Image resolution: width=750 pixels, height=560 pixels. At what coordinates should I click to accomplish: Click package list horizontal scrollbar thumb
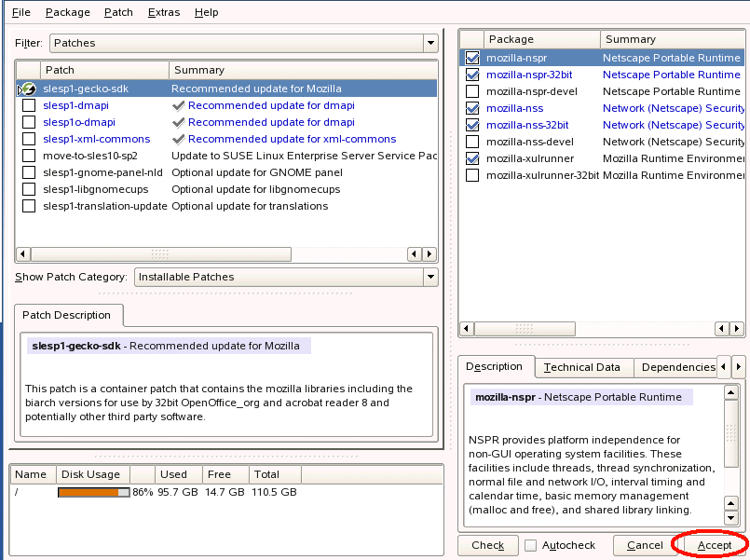[x=525, y=329]
